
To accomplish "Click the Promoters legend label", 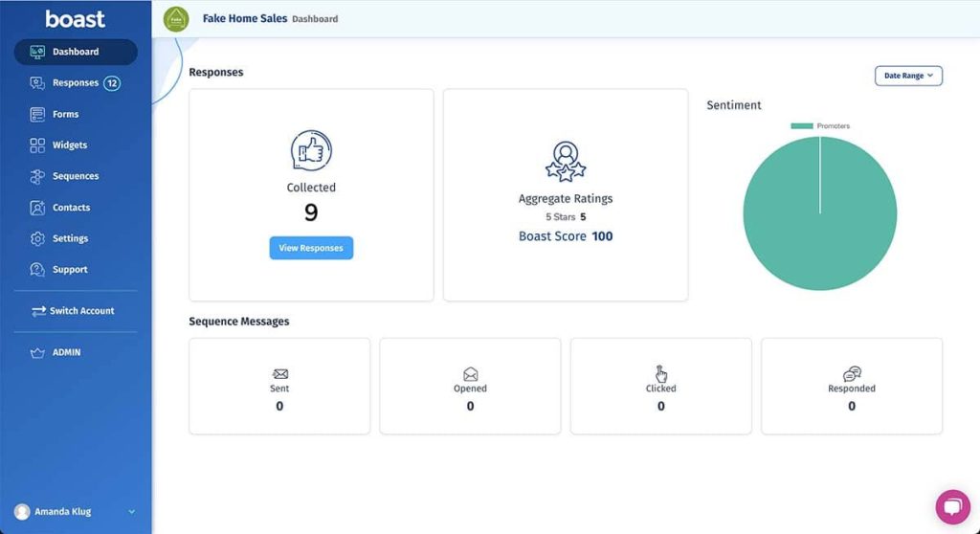I will [x=834, y=125].
